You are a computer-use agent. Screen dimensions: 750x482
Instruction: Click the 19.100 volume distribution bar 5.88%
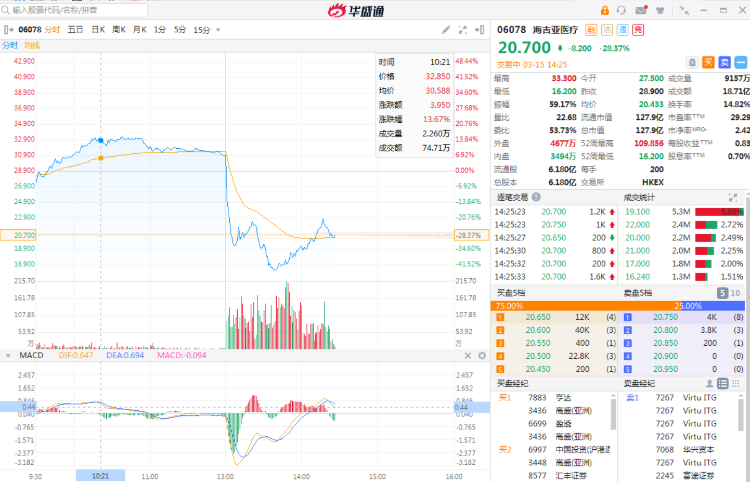point(720,212)
